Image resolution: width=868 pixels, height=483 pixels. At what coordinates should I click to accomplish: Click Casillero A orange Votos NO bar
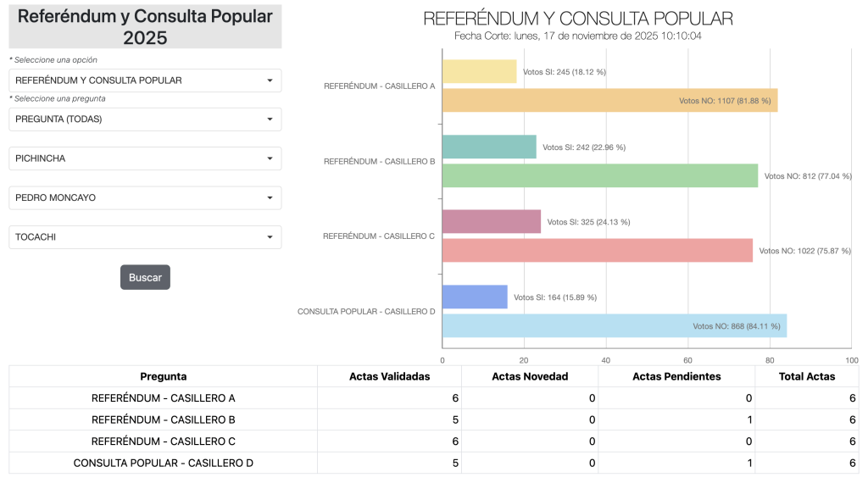coord(609,100)
